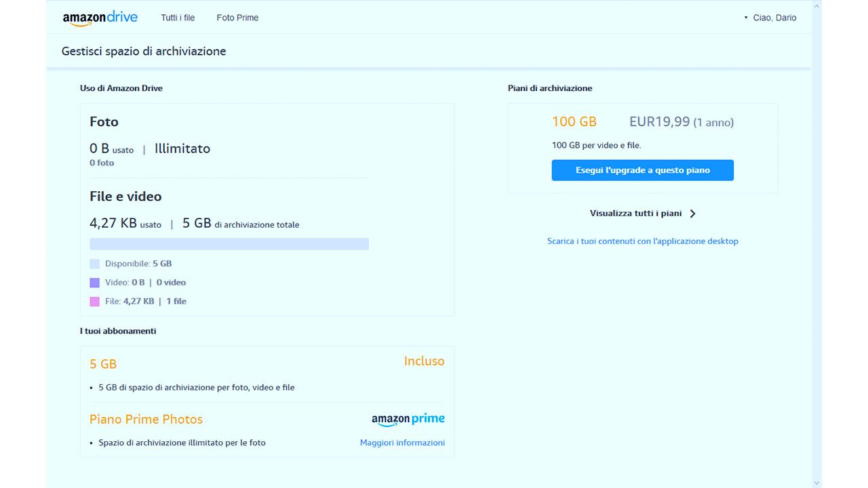Viewport: 868px width, 488px height.
Task: Click the chevron next to Visualizza tutti i piani
Action: pyautogui.click(x=692, y=213)
